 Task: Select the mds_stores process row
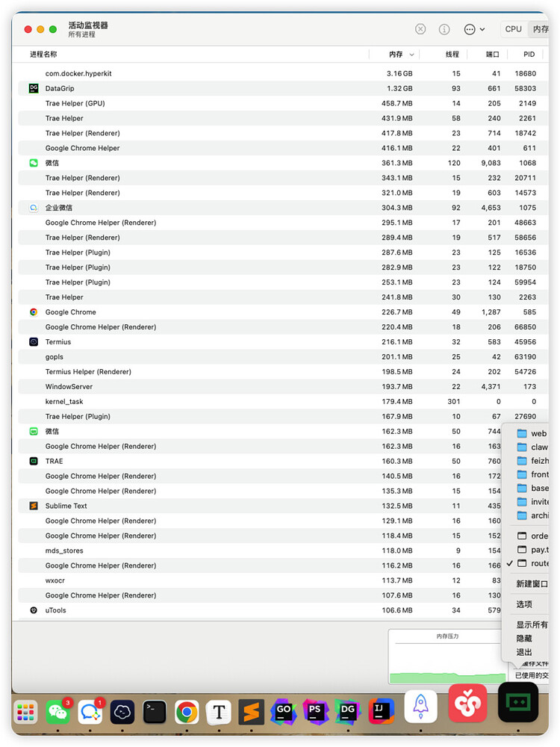point(260,551)
